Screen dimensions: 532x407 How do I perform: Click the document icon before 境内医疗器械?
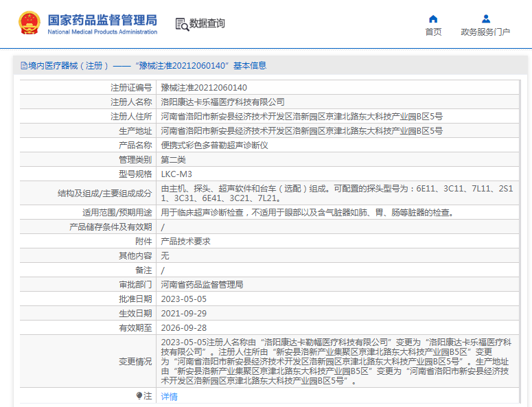click(x=24, y=65)
